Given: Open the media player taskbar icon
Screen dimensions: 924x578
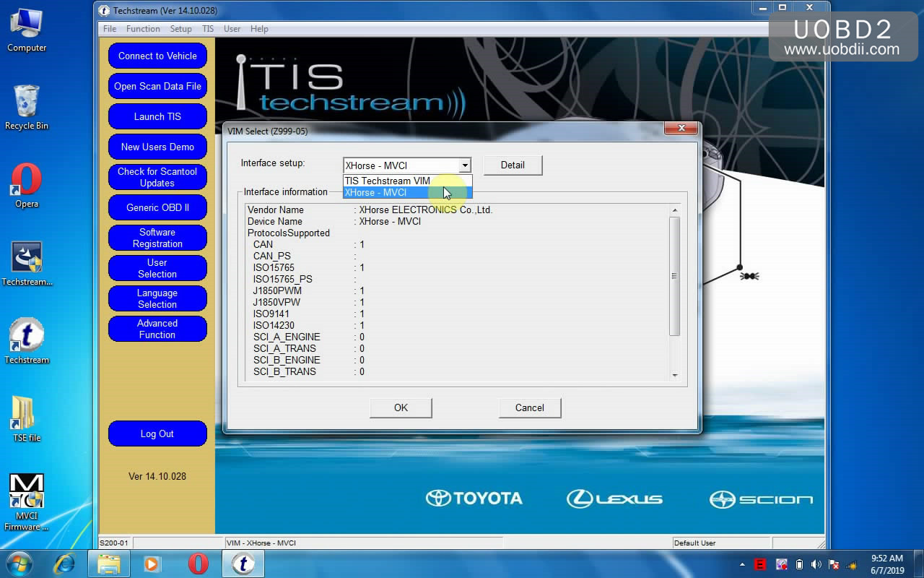Looking at the screenshot, I should (152, 564).
